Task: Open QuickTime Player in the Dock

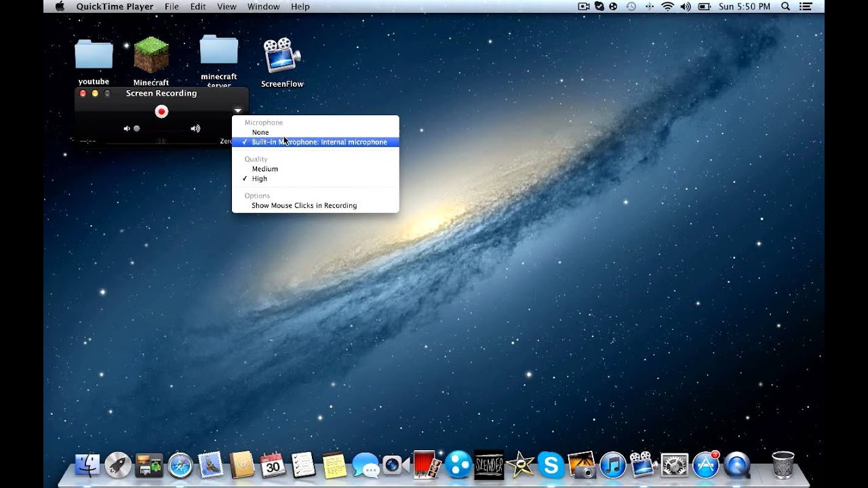Action: 737,465
